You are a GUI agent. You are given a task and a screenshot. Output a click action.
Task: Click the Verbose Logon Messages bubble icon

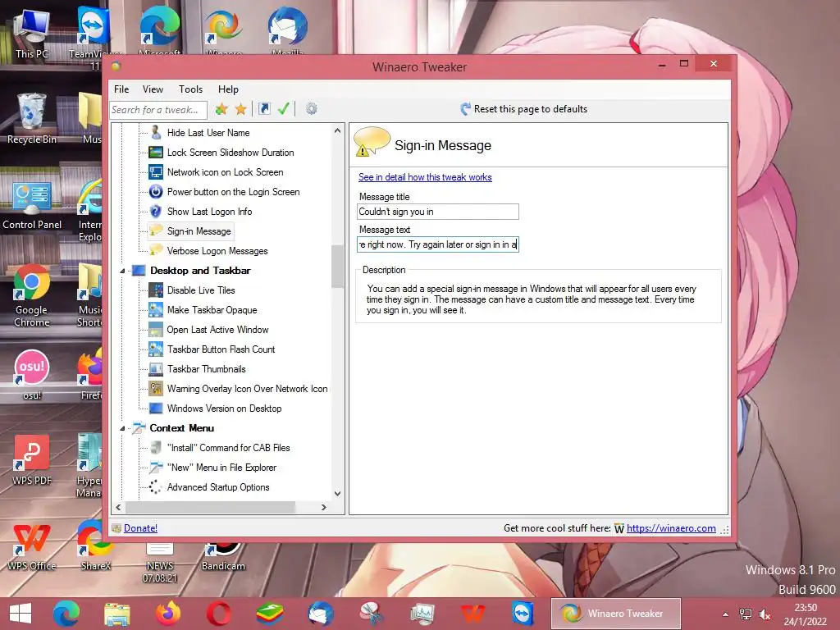click(156, 250)
